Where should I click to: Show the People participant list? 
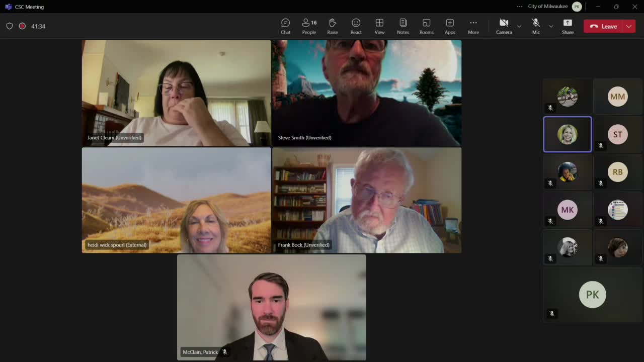(x=309, y=26)
